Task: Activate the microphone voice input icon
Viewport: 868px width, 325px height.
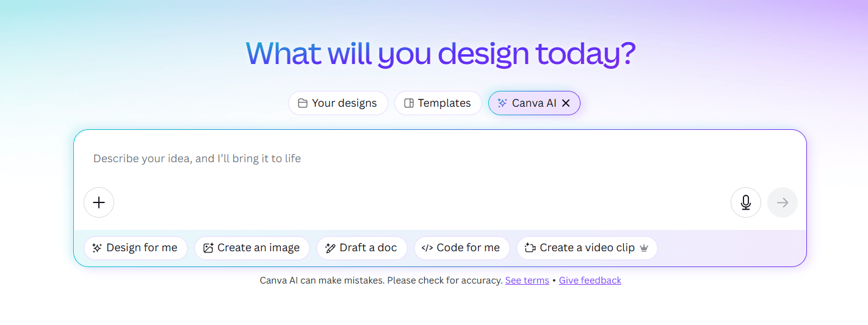Action: 746,202
